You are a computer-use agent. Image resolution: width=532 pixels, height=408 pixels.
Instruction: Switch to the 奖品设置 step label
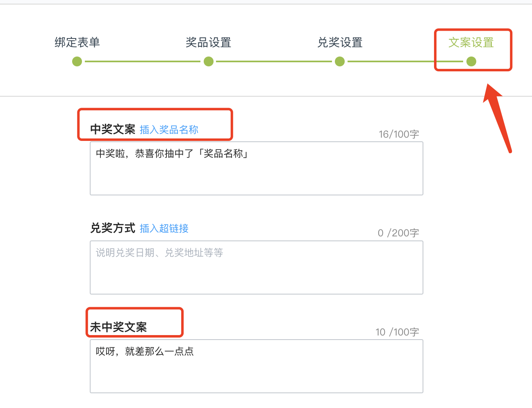(x=209, y=42)
